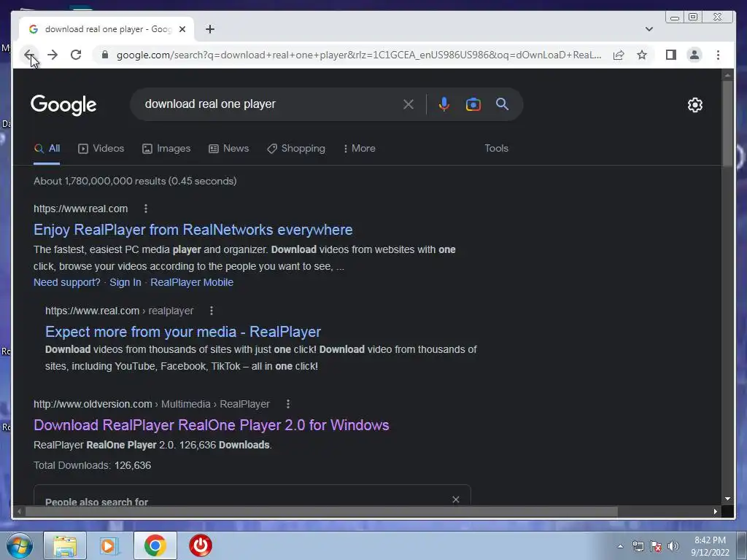
Task: Open search Tools options
Action: [496, 149]
